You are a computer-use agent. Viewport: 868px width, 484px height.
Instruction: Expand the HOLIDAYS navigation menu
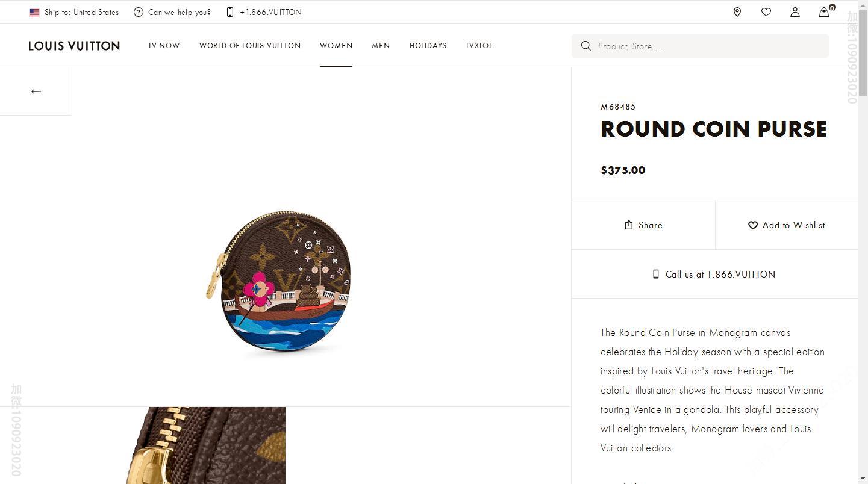tap(428, 46)
